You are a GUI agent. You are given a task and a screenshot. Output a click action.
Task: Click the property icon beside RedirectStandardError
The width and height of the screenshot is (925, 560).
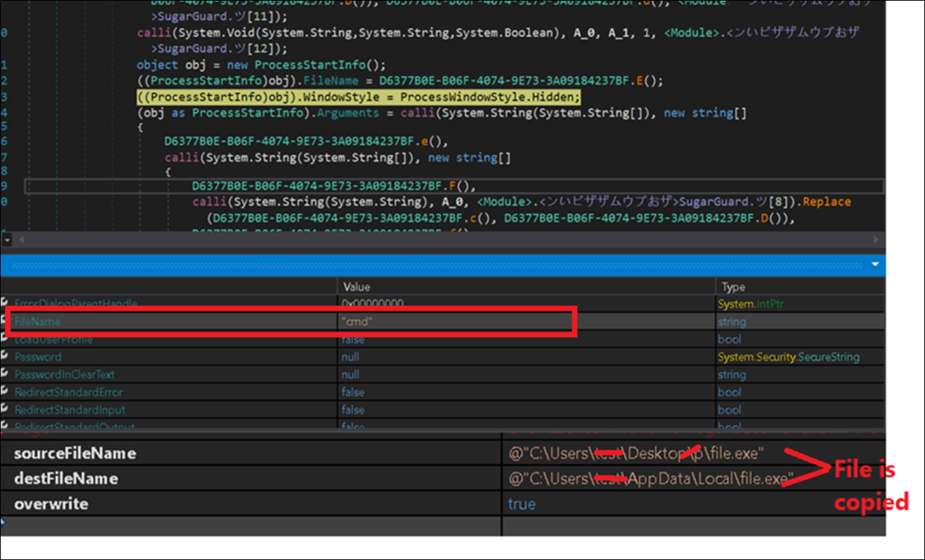coord(5,392)
